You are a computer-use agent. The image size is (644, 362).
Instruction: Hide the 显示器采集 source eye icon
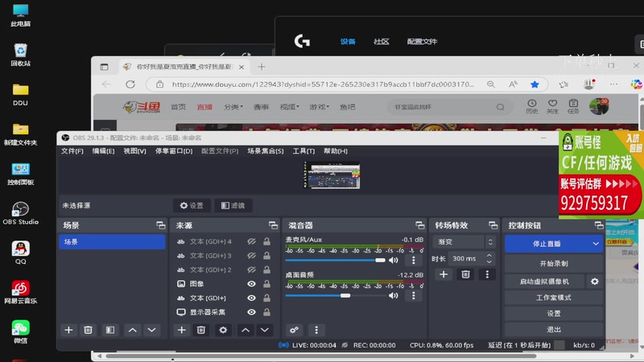click(x=251, y=312)
